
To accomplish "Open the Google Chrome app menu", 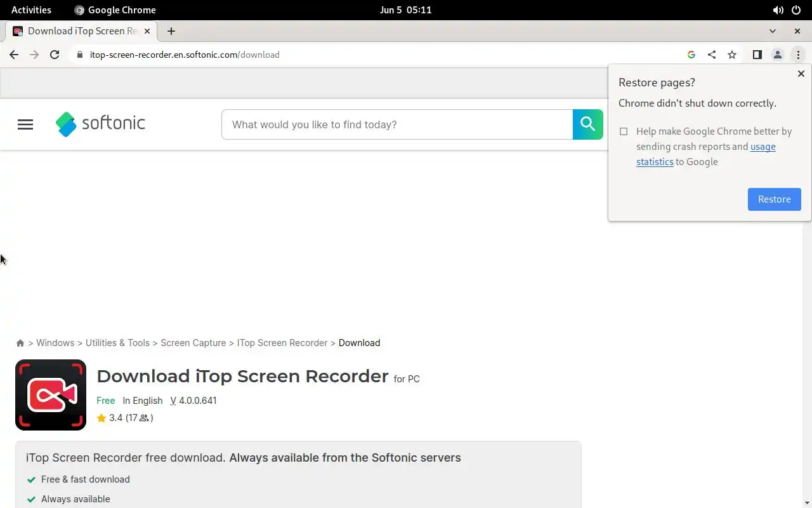I will pos(115,10).
